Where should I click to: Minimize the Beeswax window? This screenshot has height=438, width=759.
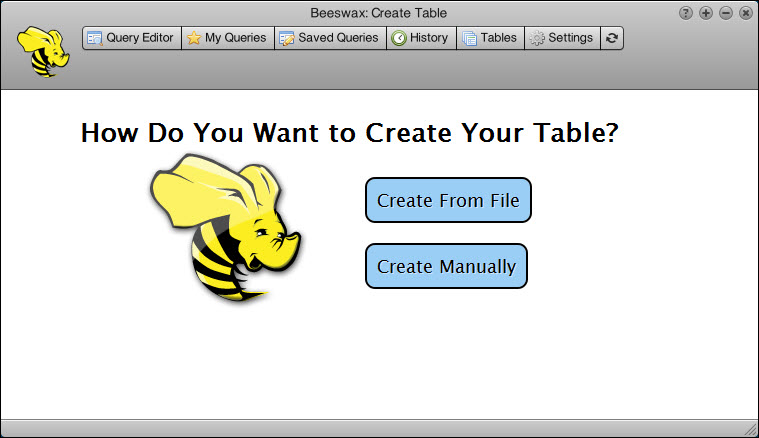[726, 13]
